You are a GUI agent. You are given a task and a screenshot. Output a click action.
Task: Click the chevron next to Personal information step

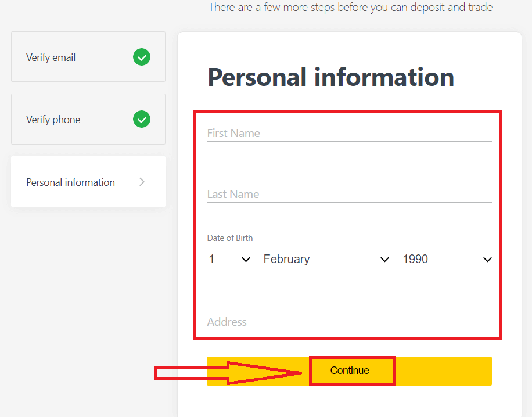point(142,182)
